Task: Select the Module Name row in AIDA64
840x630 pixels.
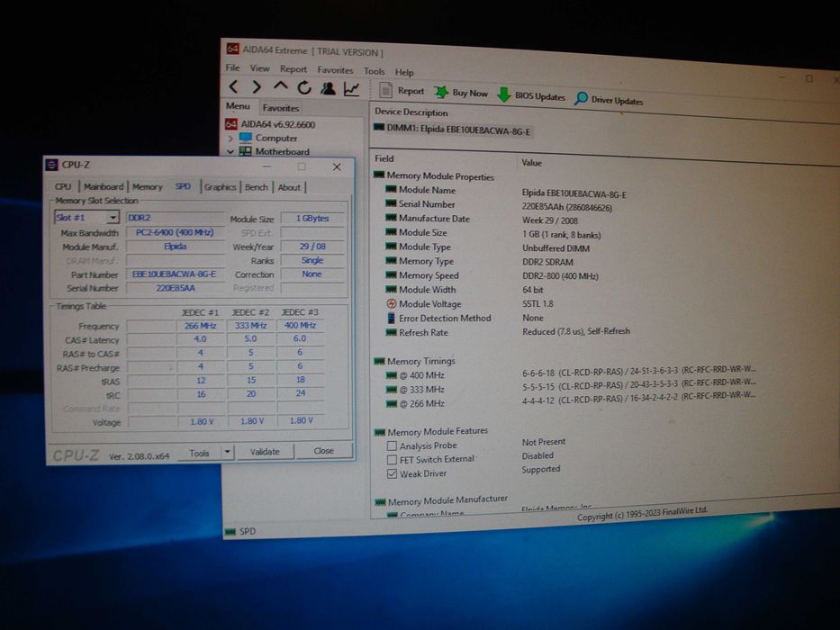Action: point(506,192)
